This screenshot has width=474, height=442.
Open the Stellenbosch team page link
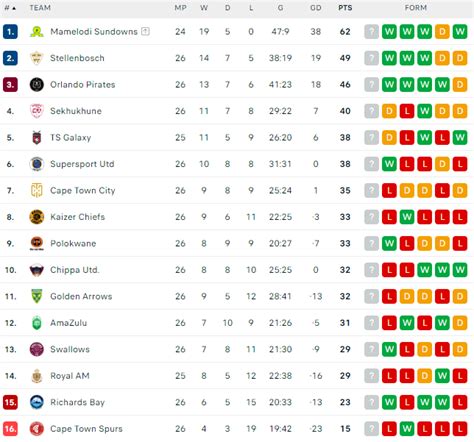pos(77,58)
